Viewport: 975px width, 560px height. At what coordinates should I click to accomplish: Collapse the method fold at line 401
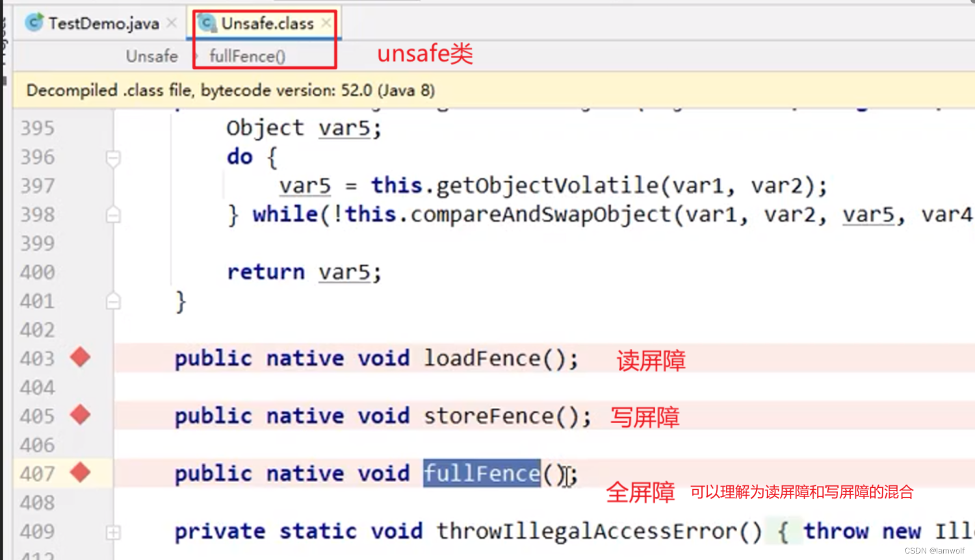tap(113, 301)
